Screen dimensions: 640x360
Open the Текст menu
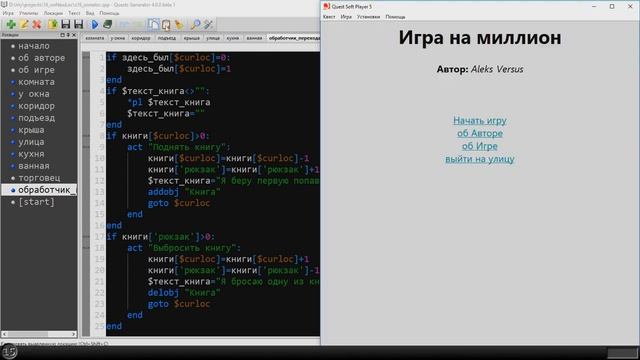click(x=74, y=13)
